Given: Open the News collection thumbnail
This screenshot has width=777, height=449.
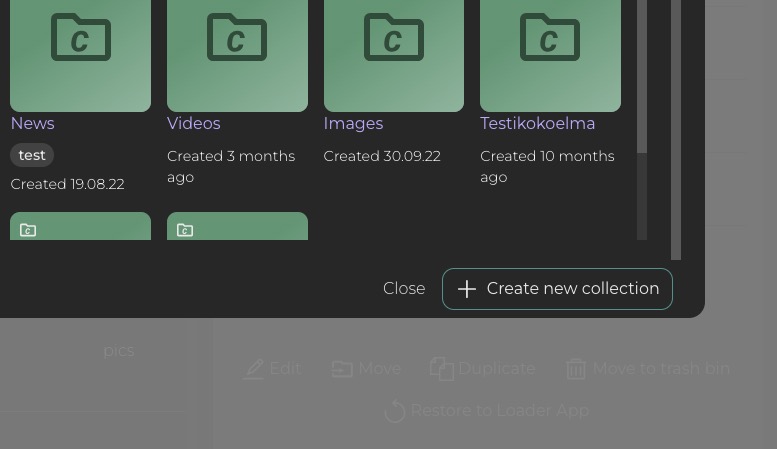Looking at the screenshot, I should click(x=80, y=56).
